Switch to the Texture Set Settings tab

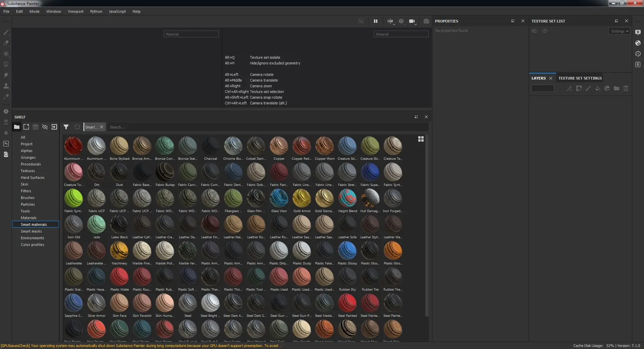tap(580, 78)
